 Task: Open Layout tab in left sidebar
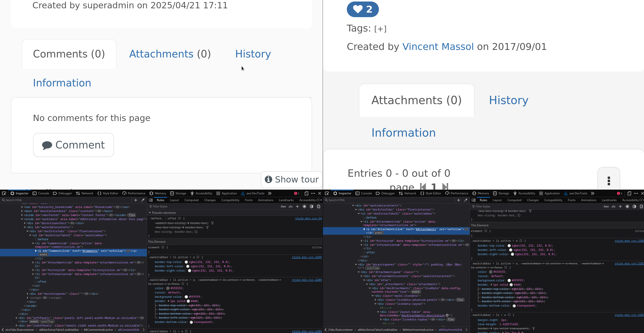[x=174, y=200]
